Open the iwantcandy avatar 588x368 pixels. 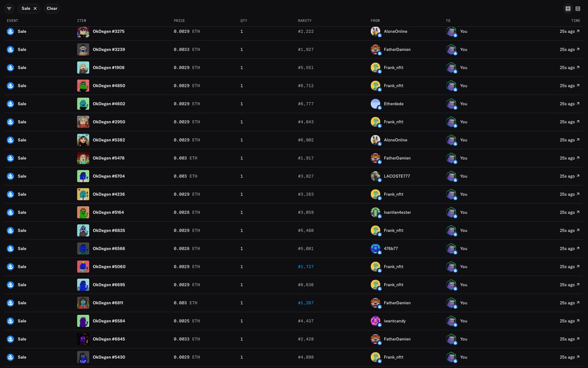click(376, 321)
